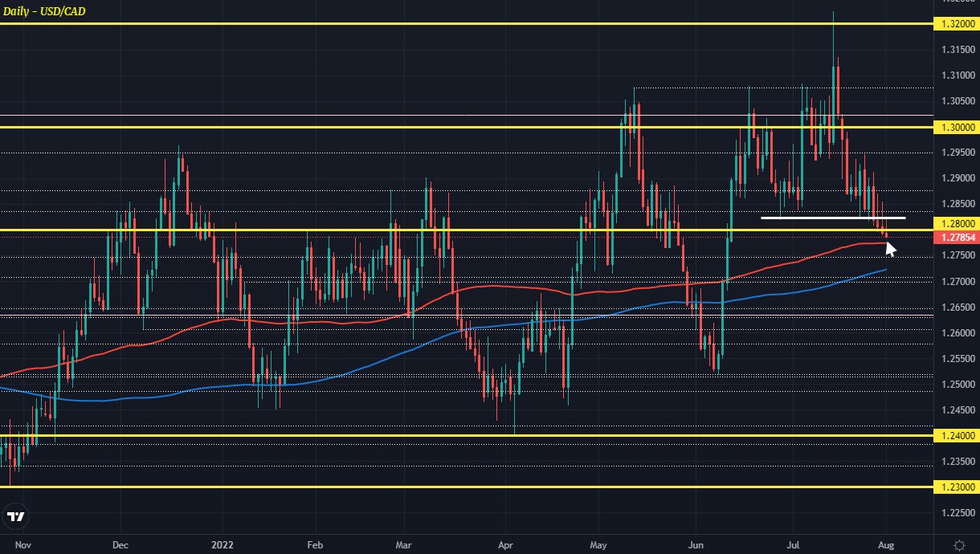Image resolution: width=980 pixels, height=554 pixels.
Task: Click the yellow 1.24000 support label
Action: pyautogui.click(x=958, y=434)
